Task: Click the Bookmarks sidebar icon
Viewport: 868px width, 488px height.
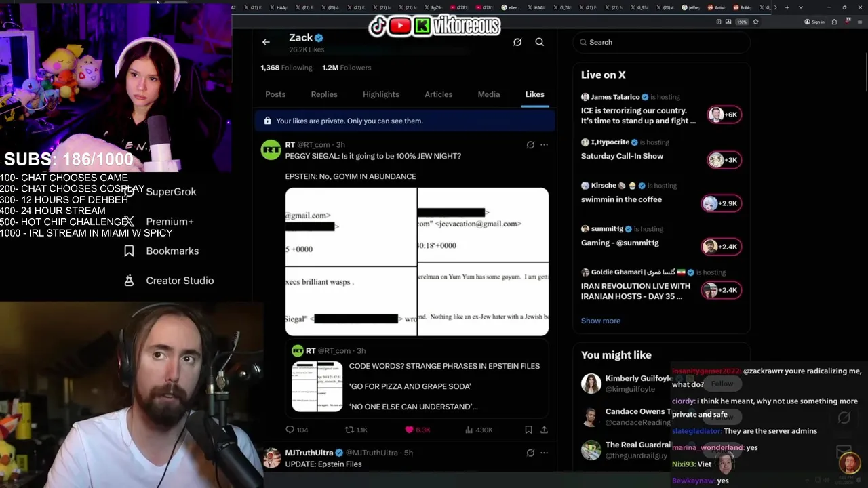Action: [x=129, y=251]
